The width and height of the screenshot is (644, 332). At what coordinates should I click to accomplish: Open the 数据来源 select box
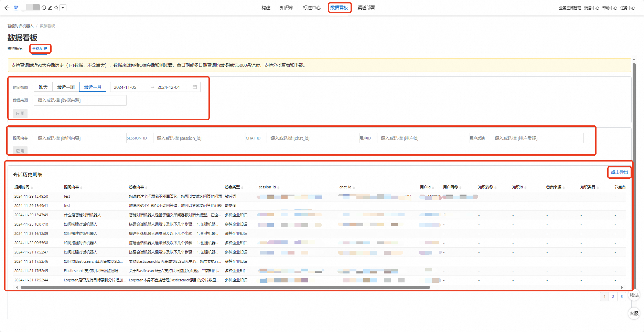click(x=80, y=100)
